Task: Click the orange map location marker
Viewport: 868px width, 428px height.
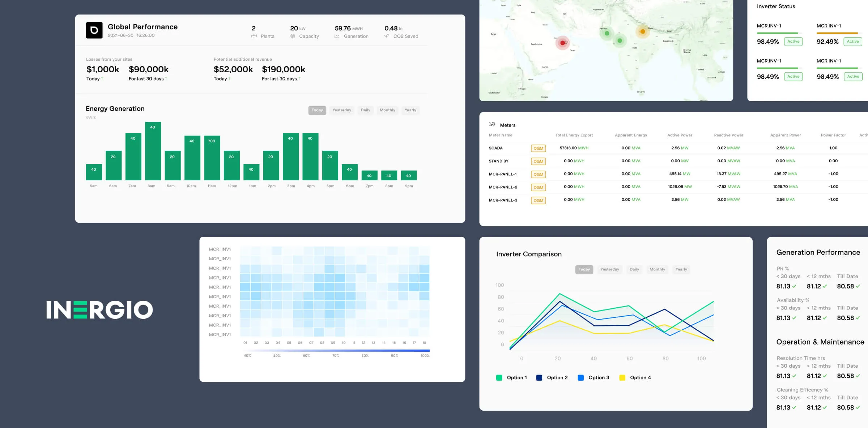Action: click(x=643, y=31)
